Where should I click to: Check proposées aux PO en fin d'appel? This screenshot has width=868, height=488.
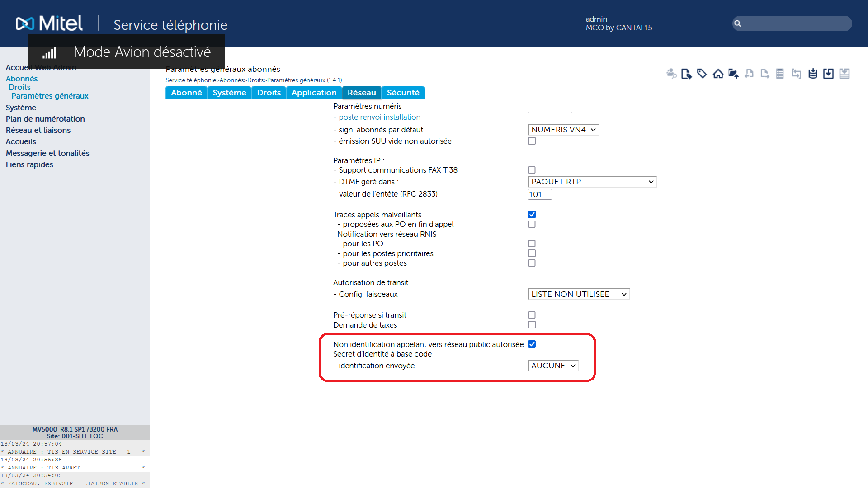(x=532, y=224)
